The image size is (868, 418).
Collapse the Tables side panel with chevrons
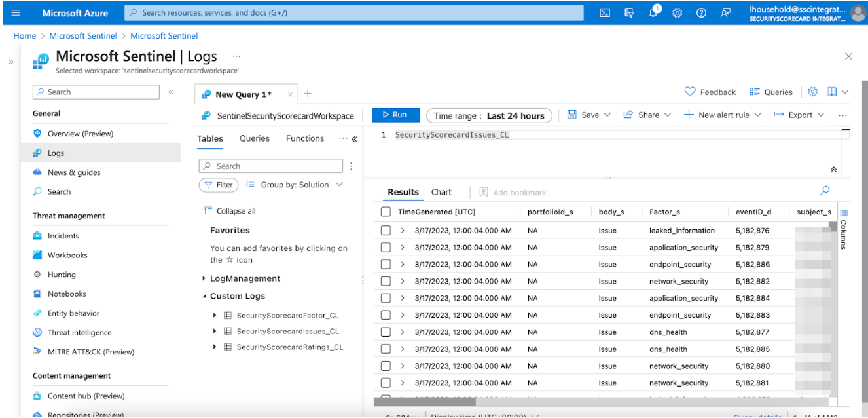(355, 139)
